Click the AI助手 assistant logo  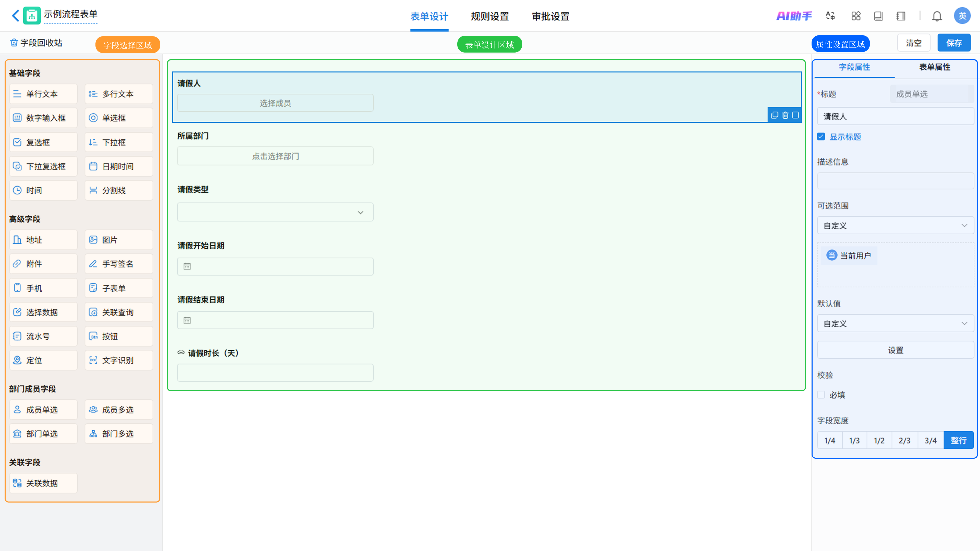[x=794, y=16]
